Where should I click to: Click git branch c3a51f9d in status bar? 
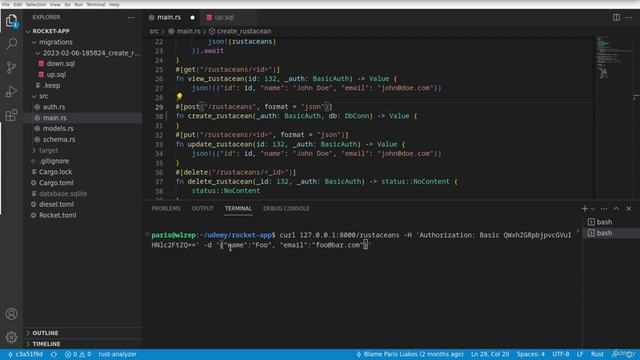(x=25, y=354)
